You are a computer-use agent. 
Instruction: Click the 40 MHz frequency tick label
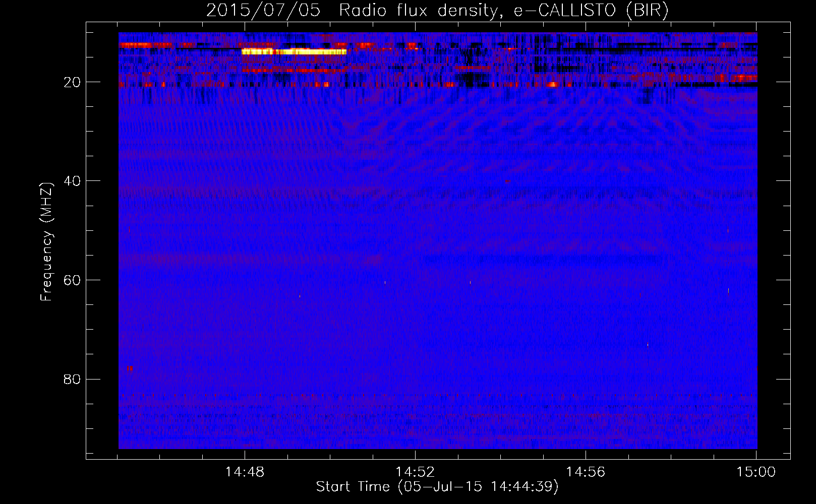coord(72,181)
